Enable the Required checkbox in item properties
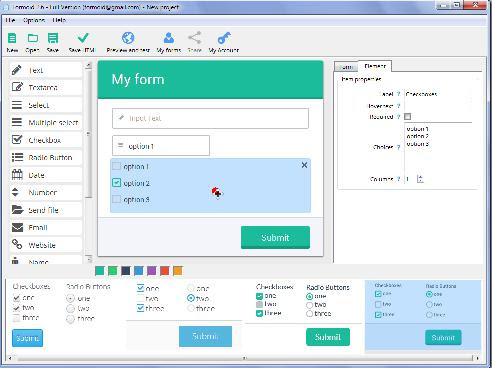Viewport: 492px width, 368px height. click(x=407, y=116)
